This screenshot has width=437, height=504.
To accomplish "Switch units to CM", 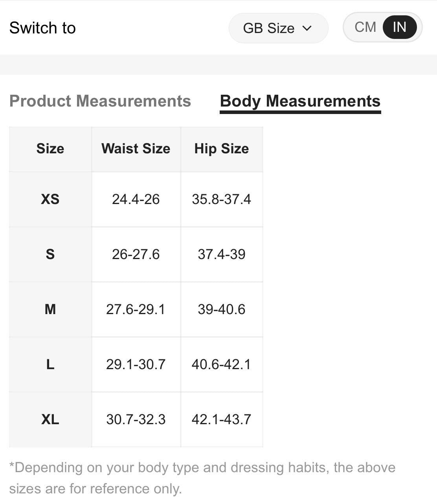I will [x=365, y=27].
